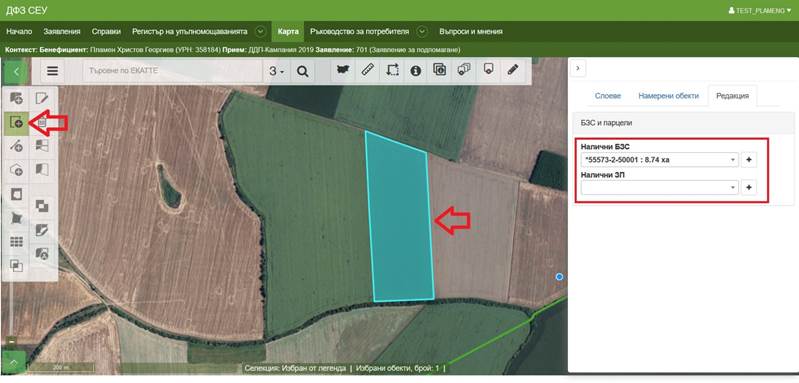Activate the rectangle selection tool
The image size is (799, 383).
(392, 70)
